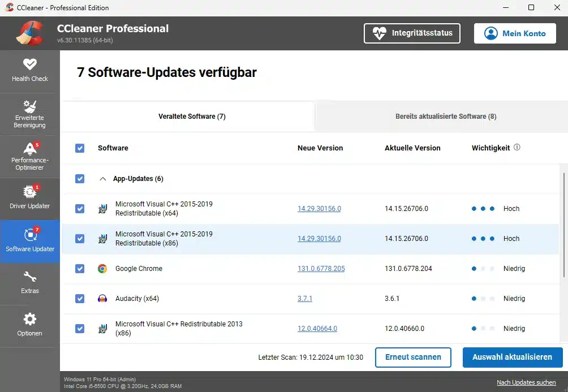
Task: Click Niedrig importance on Google Chrome row
Action: coord(514,269)
